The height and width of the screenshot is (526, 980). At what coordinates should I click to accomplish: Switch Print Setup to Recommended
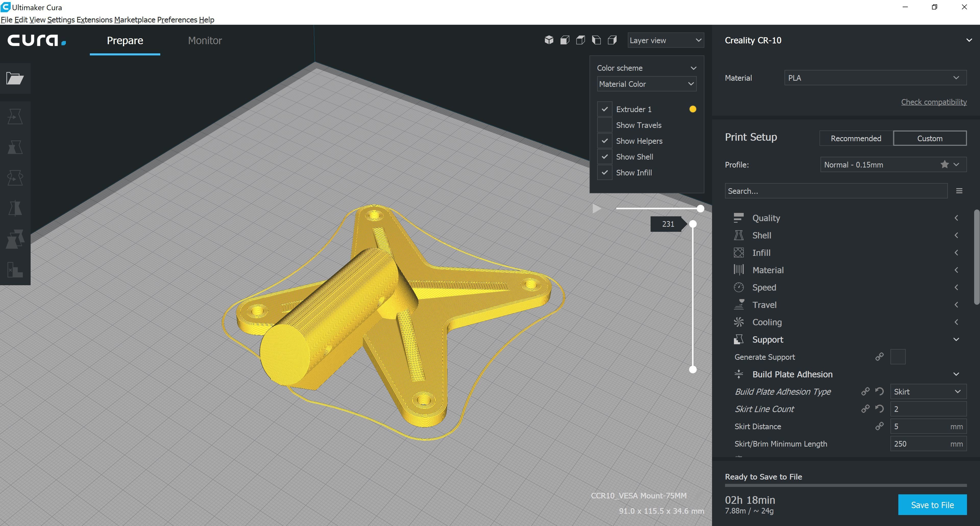coord(856,138)
